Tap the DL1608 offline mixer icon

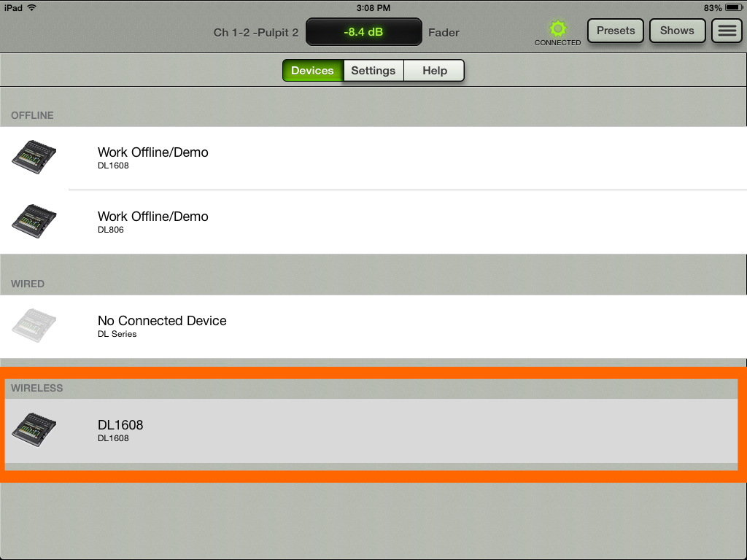tap(34, 157)
